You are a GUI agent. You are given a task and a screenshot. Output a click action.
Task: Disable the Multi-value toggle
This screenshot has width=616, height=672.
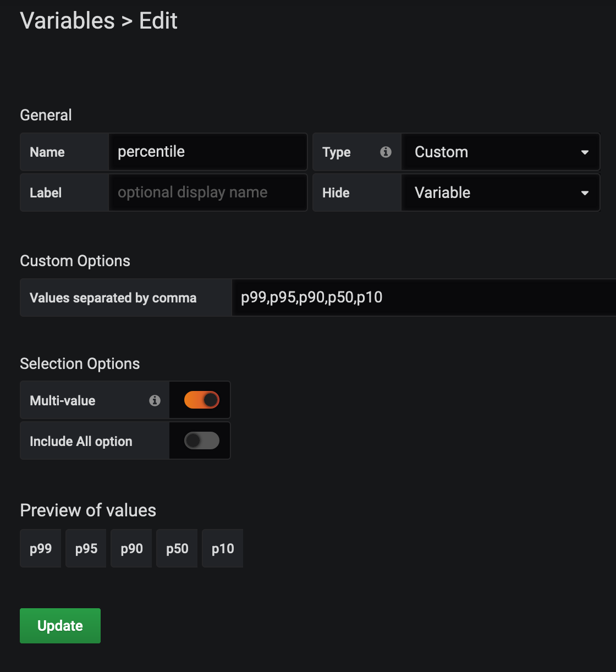coord(200,400)
